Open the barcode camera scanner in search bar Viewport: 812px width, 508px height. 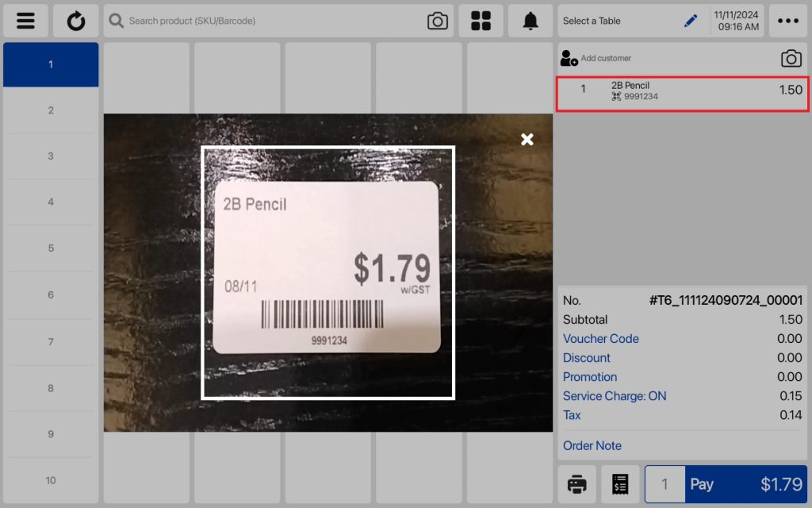tap(437, 21)
